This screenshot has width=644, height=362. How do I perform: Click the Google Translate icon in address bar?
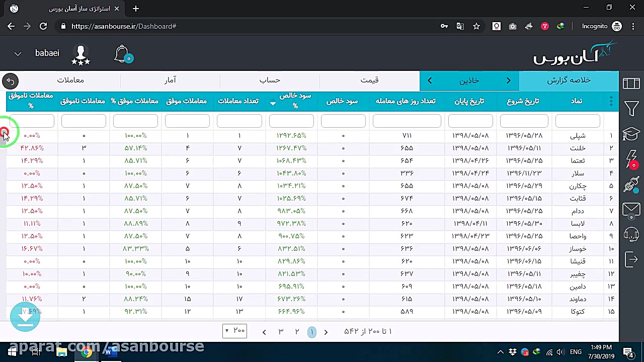point(460,26)
